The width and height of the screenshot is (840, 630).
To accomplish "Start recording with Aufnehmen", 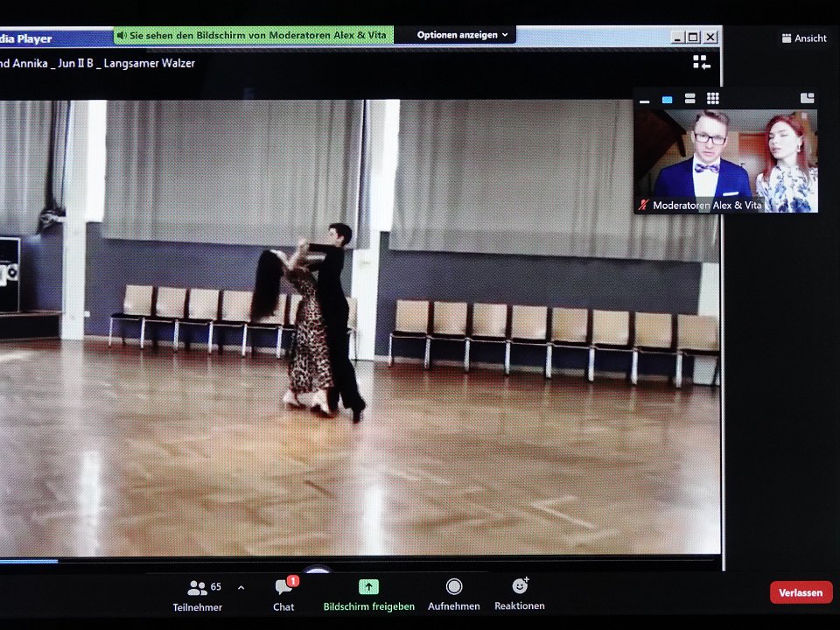I will pyautogui.click(x=454, y=595).
